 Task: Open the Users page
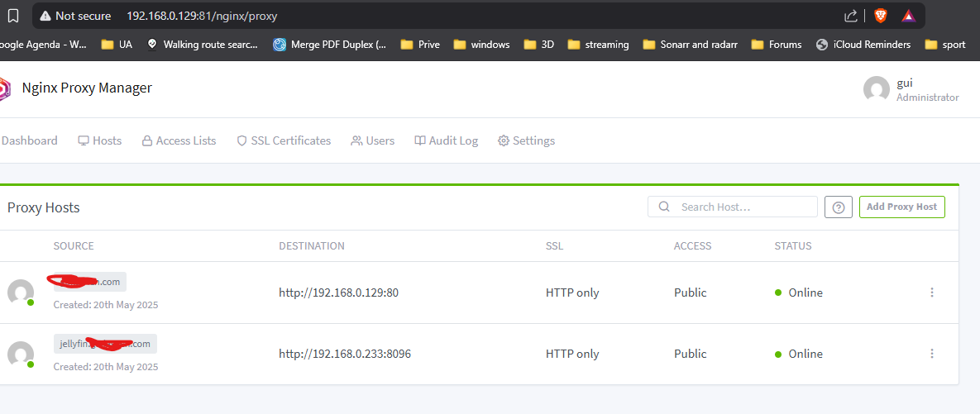pos(372,140)
